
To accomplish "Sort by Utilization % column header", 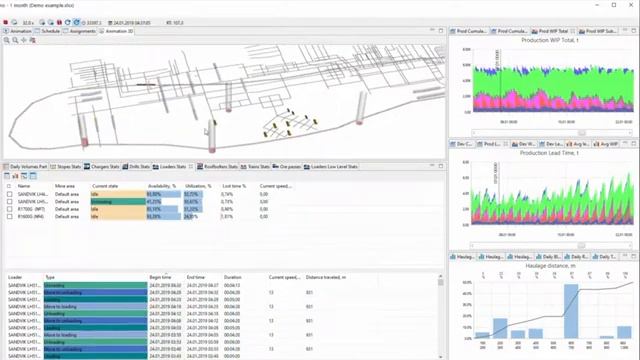I will (x=198, y=186).
